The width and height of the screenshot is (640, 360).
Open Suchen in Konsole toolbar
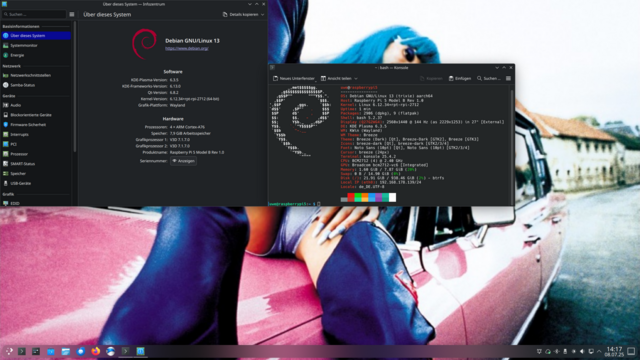489,78
